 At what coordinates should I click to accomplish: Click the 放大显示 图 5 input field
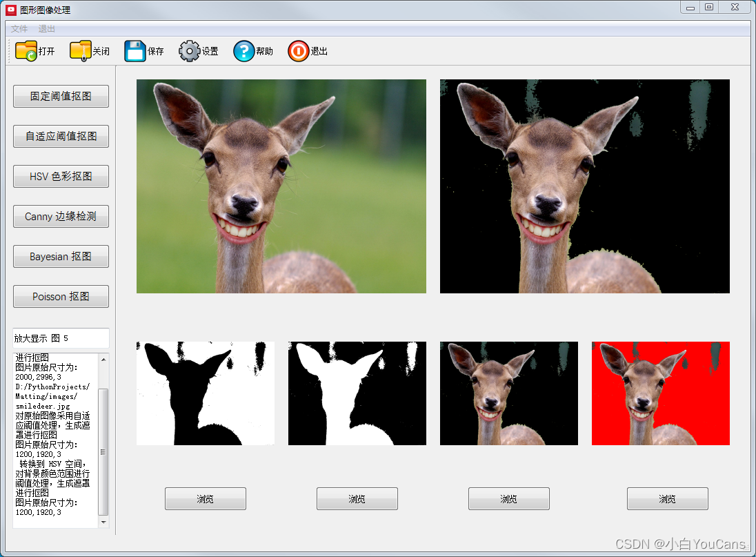point(61,338)
